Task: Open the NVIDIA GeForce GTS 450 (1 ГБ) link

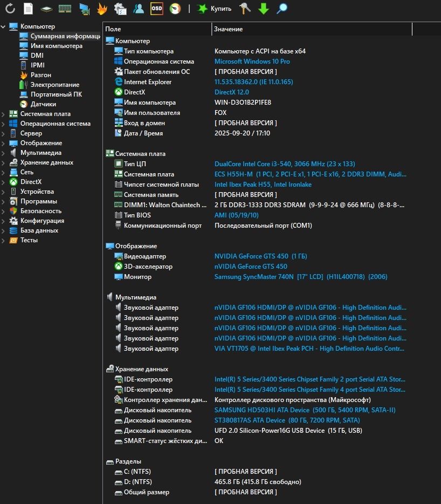Action: pyautogui.click(x=261, y=256)
